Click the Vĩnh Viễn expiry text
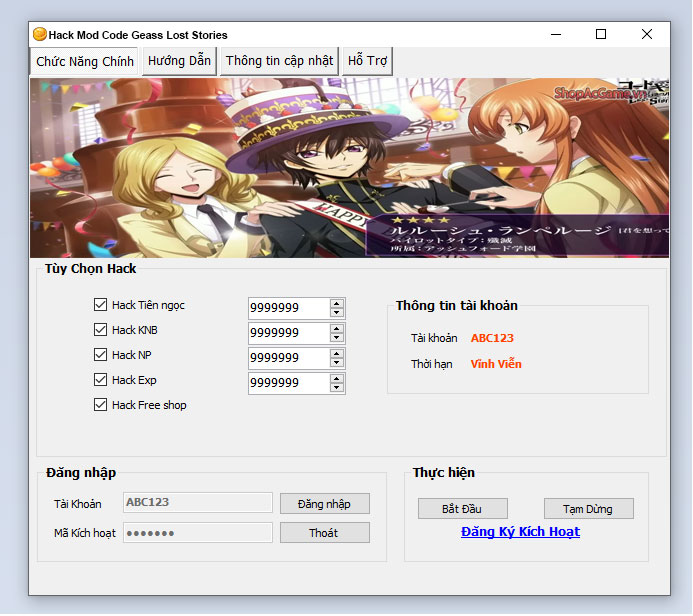Image resolution: width=693 pixels, height=616 pixels. [x=496, y=364]
